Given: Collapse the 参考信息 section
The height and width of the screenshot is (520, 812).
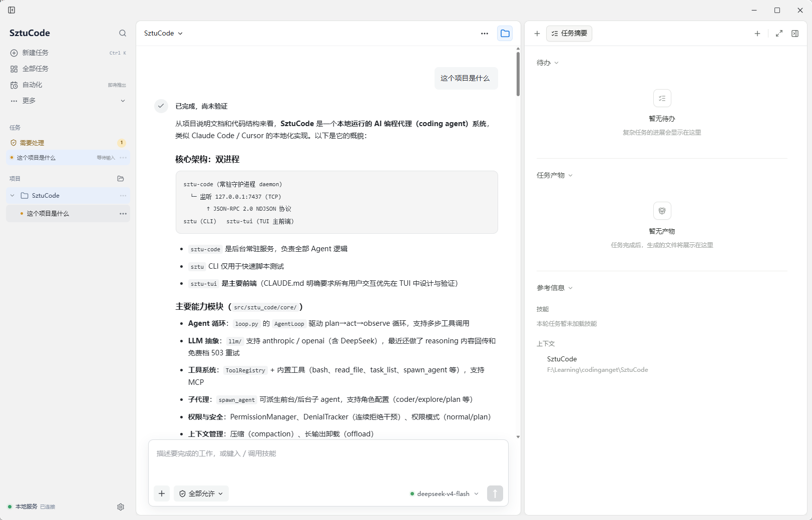Looking at the screenshot, I should (x=555, y=288).
